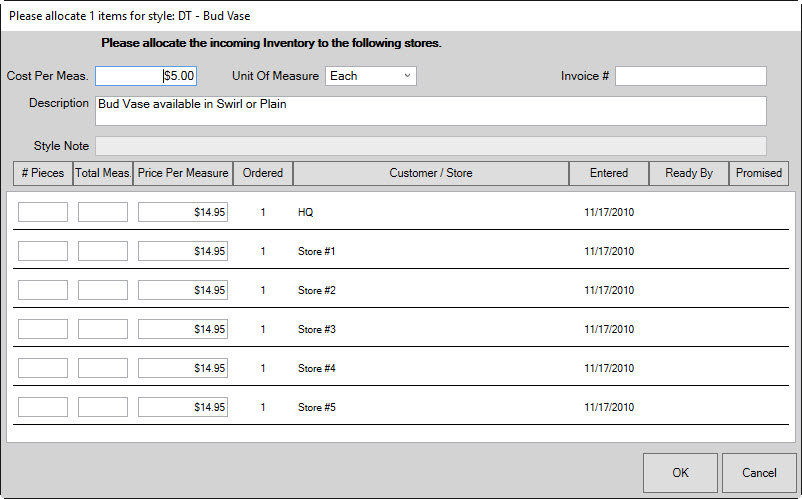The width and height of the screenshot is (802, 499).
Task: Click the Cost Per Meas. field
Action: (x=146, y=76)
